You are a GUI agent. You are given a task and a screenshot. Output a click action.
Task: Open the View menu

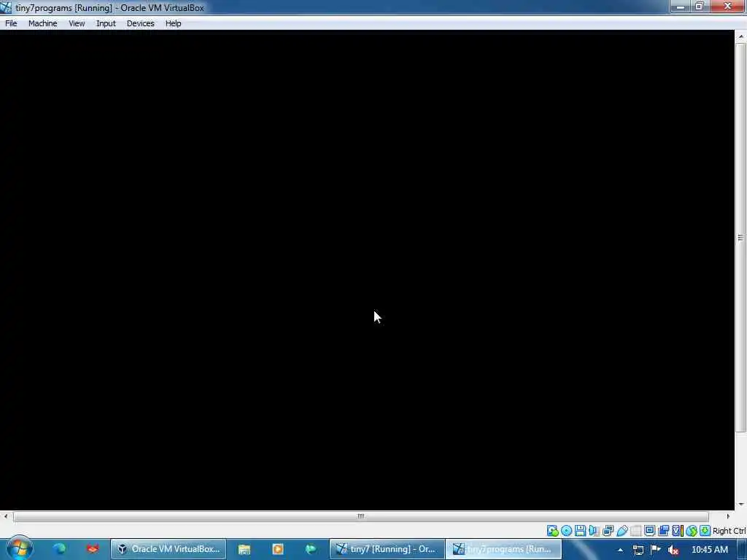[76, 23]
